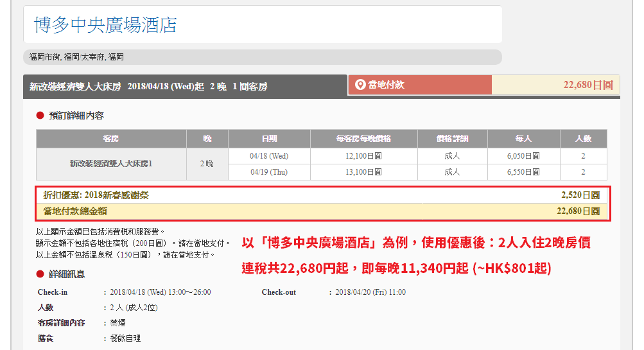The image size is (644, 350).
Task: Click the Check-in label
Action: coord(53,292)
